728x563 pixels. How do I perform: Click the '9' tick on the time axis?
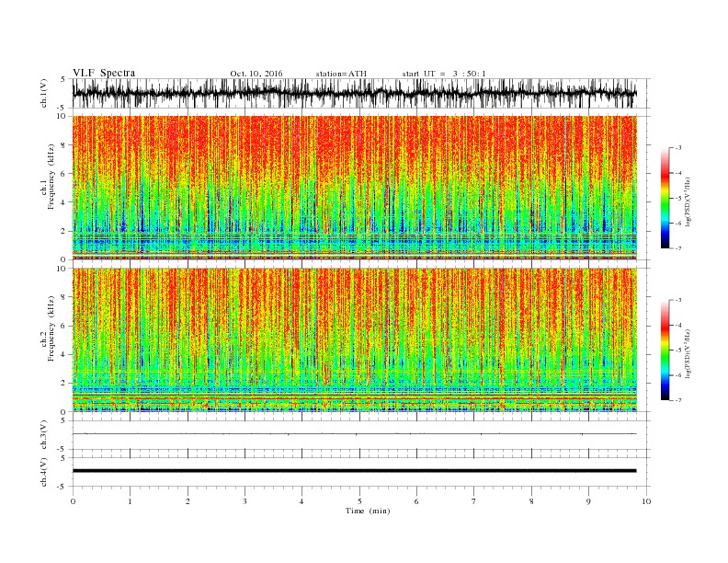588,501
